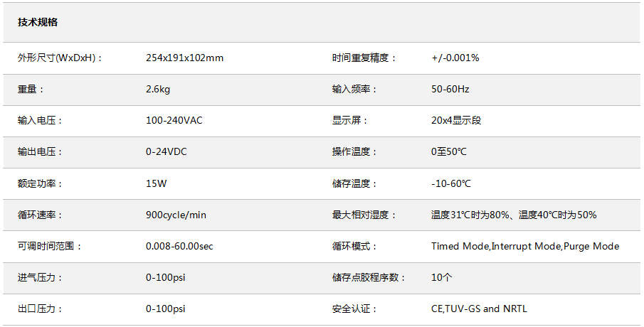Click the 0-24VDC output voltage value
Screen dimensions: 644x327
pos(166,152)
